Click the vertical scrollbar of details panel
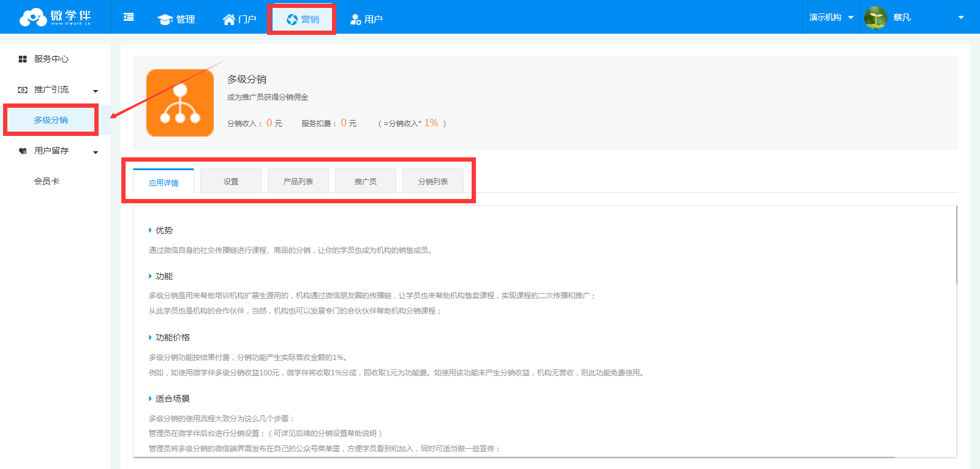 tap(956, 245)
